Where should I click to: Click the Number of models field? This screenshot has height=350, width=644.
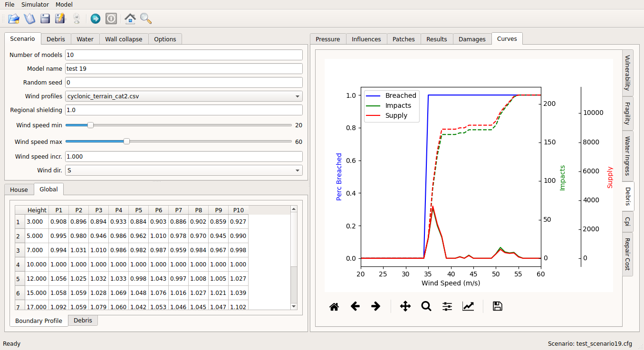click(183, 55)
